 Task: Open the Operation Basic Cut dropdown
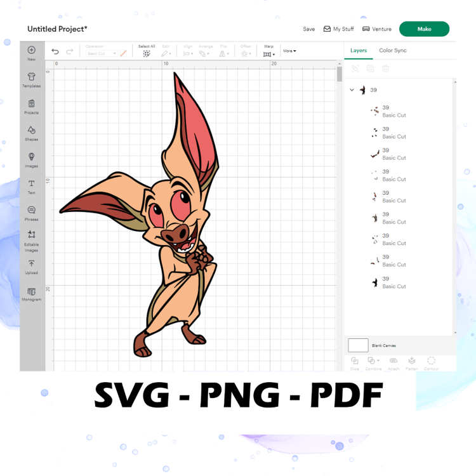pyautogui.click(x=102, y=53)
